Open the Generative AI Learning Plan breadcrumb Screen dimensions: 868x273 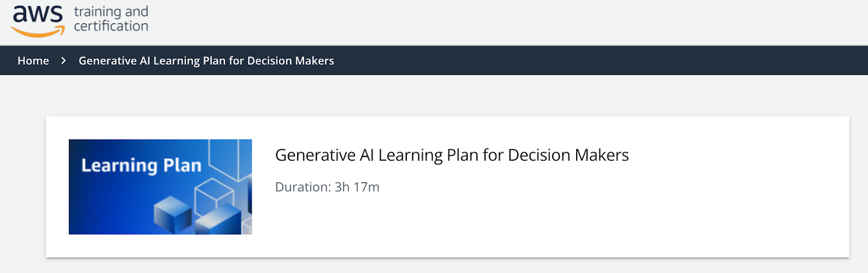pos(206,61)
